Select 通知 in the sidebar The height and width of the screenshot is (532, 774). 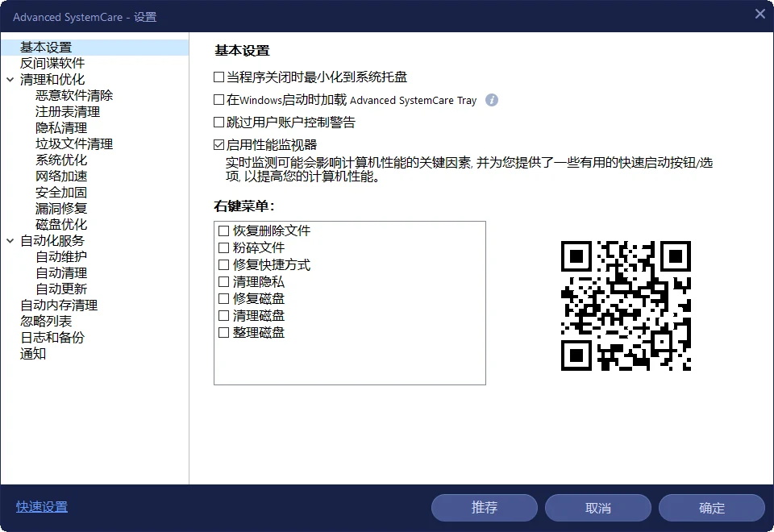point(33,354)
